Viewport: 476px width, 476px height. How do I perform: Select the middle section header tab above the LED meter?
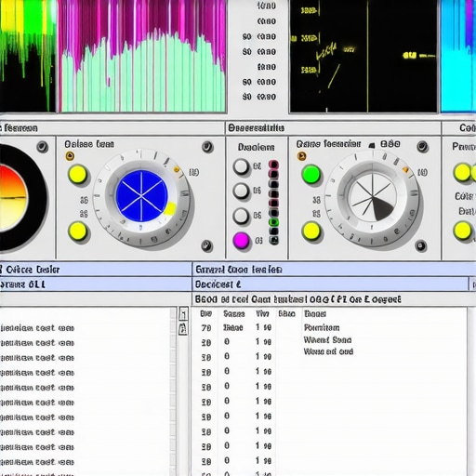(x=333, y=128)
